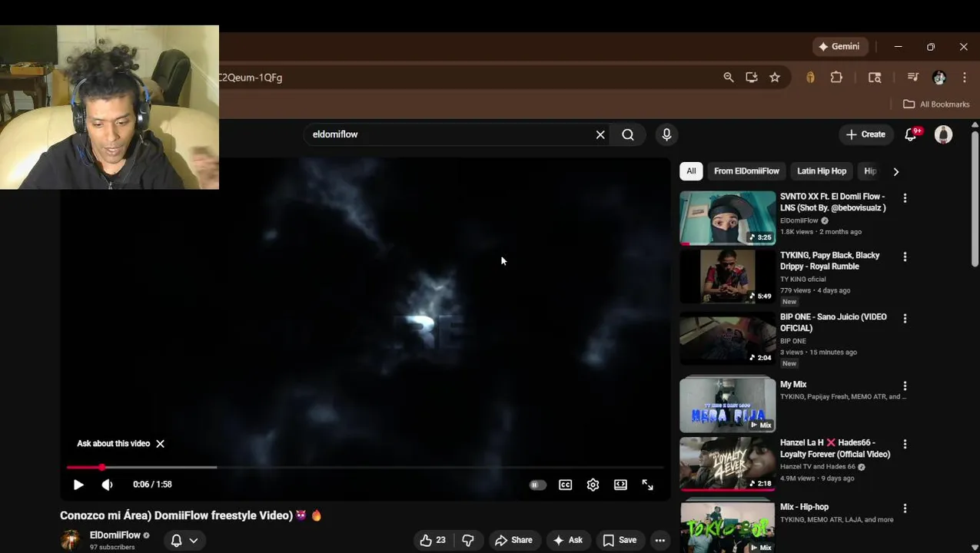Open subscription notification bell dropdown
980x553 pixels.
184,541
